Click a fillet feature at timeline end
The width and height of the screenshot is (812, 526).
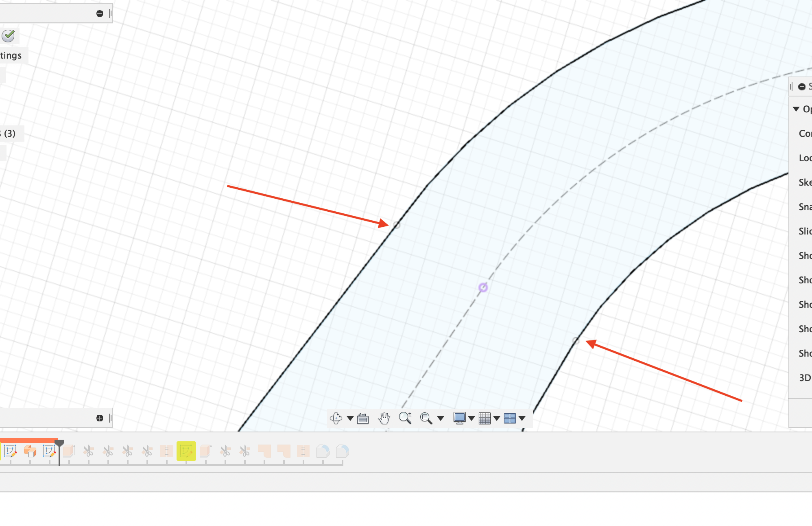(342, 451)
